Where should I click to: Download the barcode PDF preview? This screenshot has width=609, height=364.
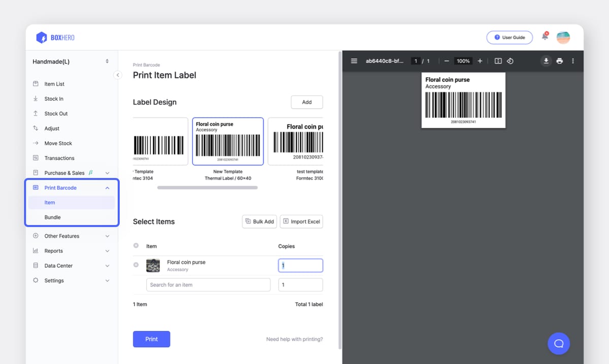coord(546,60)
